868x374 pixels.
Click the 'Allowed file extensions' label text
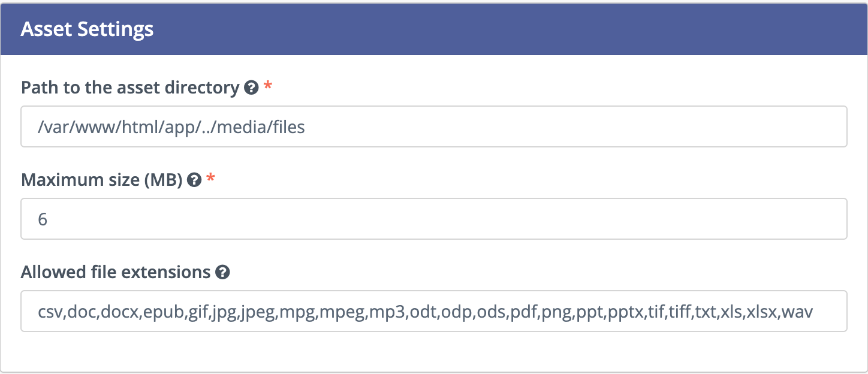(x=116, y=273)
